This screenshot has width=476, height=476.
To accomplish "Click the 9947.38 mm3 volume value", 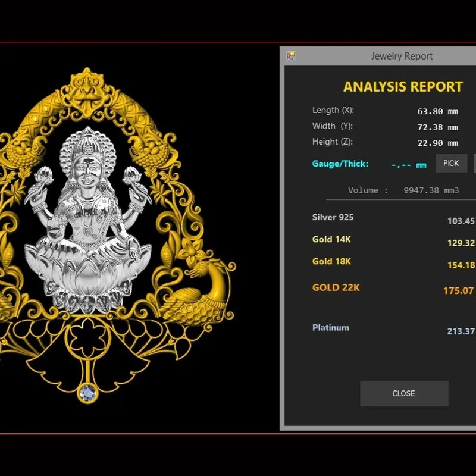I will (431, 190).
